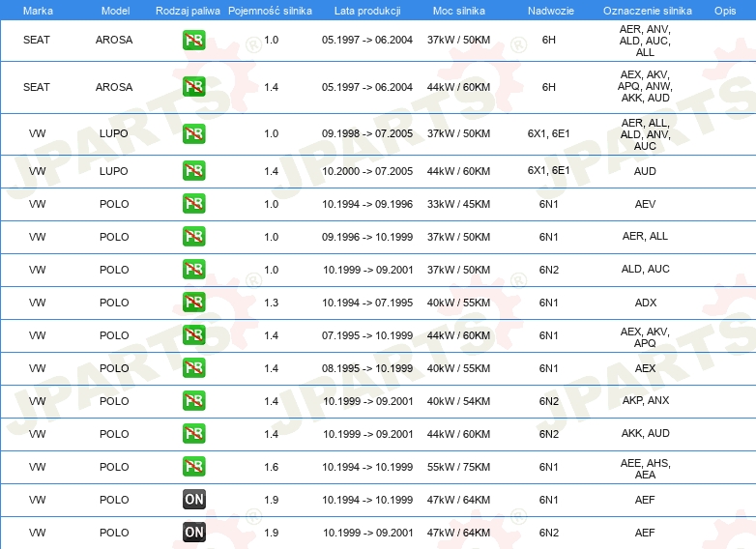Click the engine code cell ALD, AUC
This screenshot has width=756, height=549.
coord(646,269)
